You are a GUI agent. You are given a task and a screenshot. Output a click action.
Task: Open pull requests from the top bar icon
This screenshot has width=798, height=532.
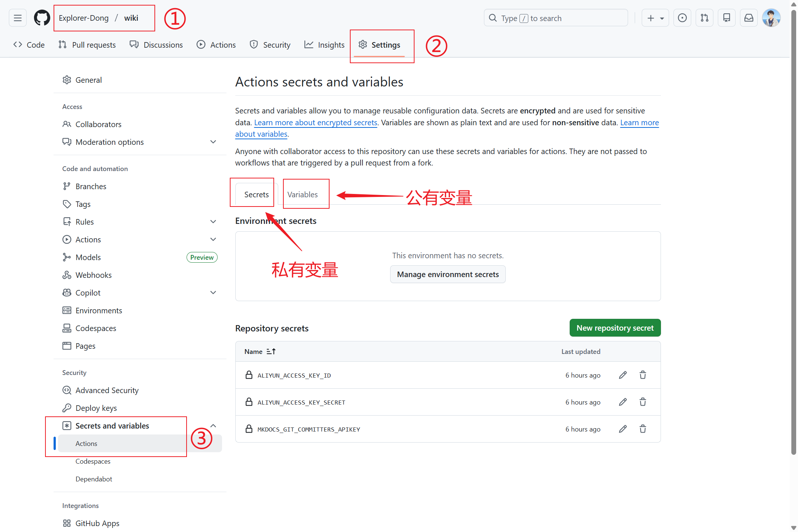(705, 18)
